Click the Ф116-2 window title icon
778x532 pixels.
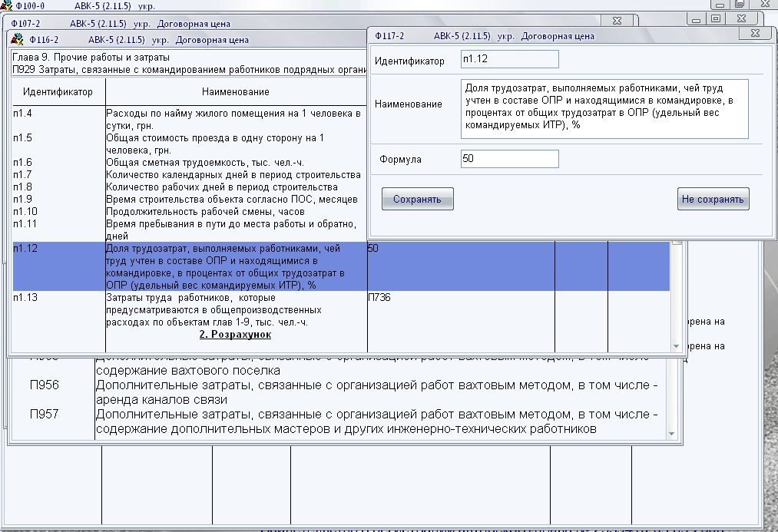17,39
